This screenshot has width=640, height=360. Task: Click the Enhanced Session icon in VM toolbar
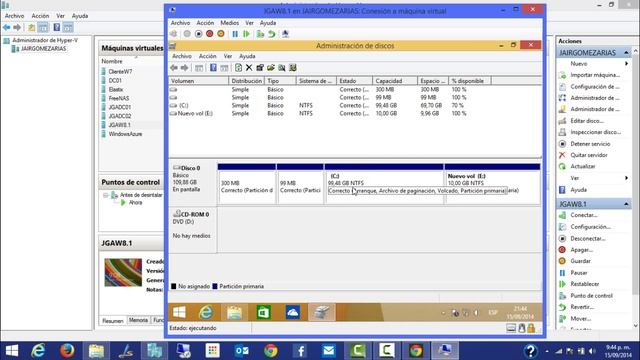click(x=285, y=34)
